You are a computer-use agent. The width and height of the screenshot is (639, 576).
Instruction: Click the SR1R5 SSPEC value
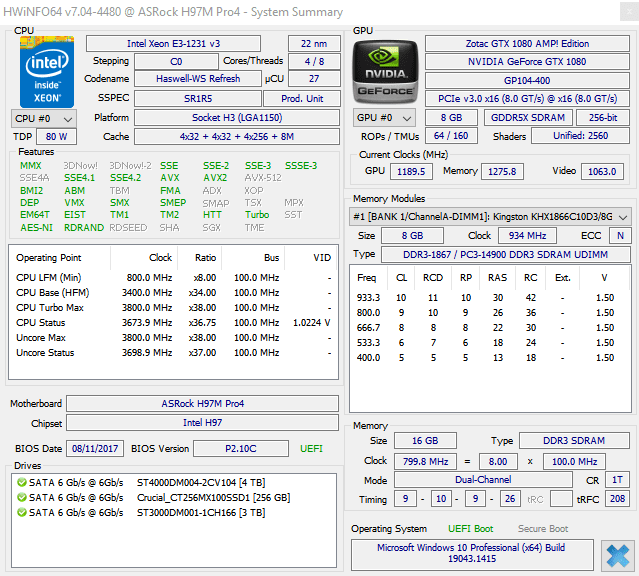coord(198,99)
